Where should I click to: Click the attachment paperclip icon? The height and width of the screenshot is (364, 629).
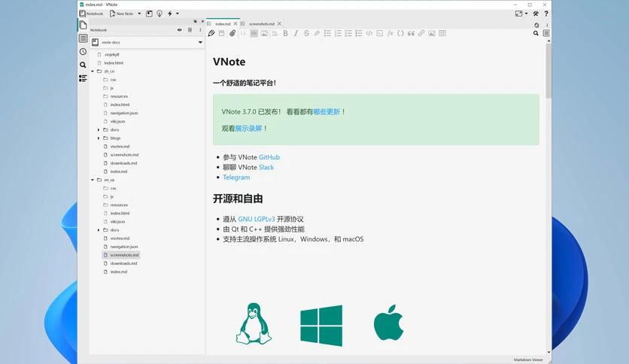pyautogui.click(x=232, y=33)
